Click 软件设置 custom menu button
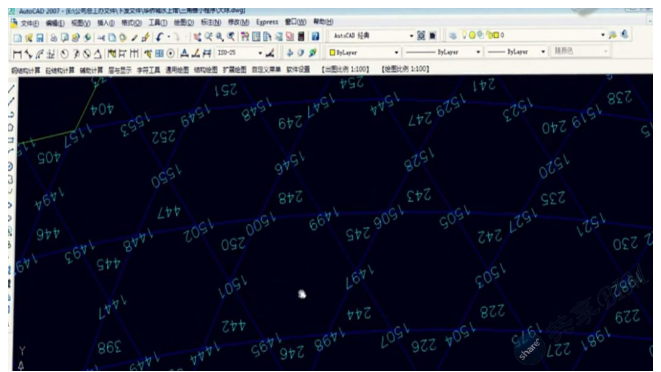 [x=298, y=69]
